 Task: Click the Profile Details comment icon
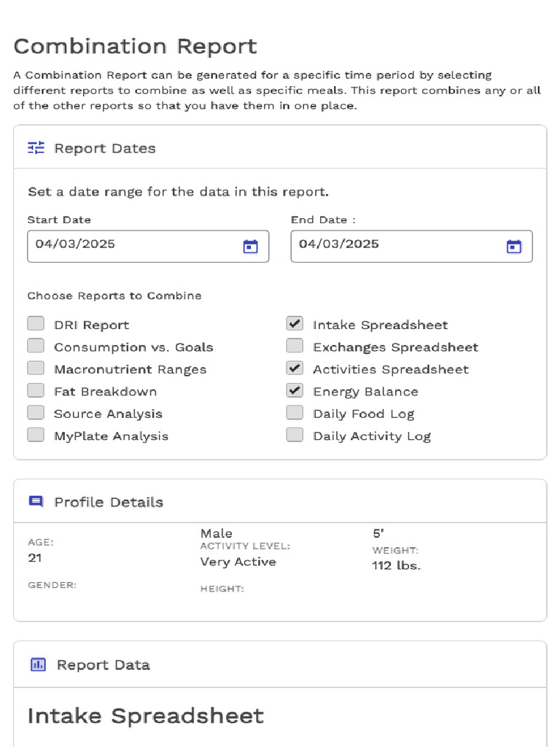pyautogui.click(x=36, y=501)
